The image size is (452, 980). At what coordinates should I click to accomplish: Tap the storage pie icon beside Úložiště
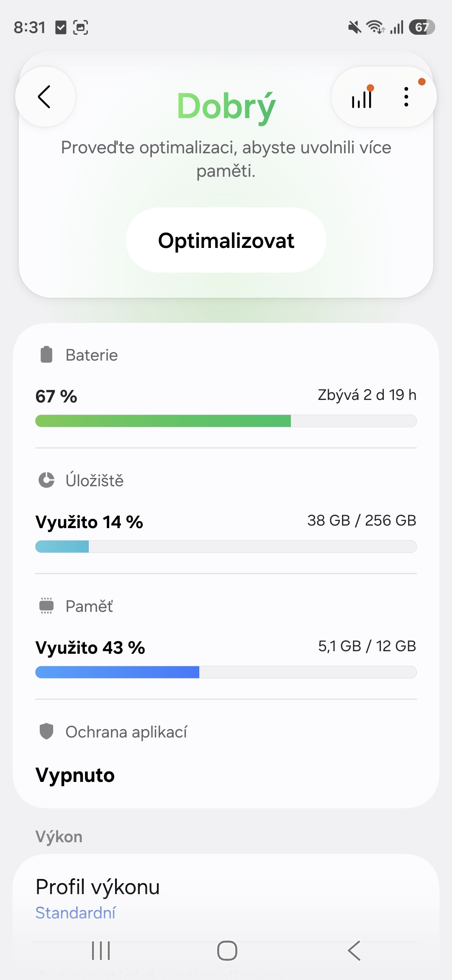click(46, 480)
